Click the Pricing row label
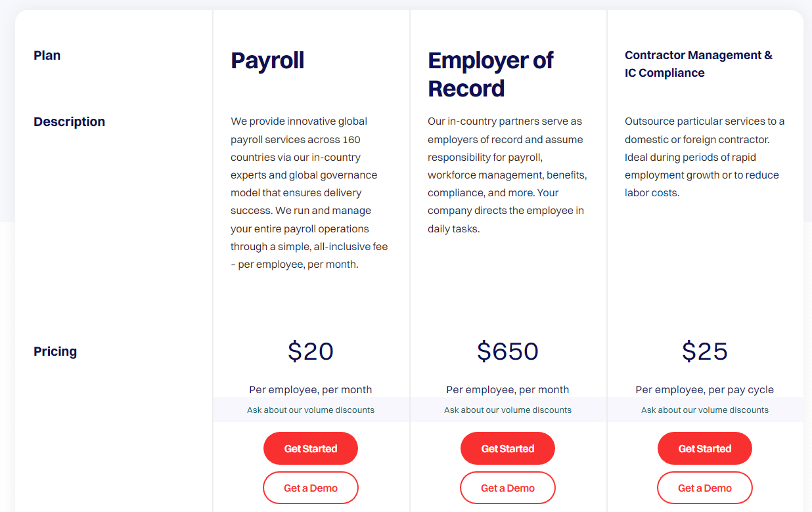 click(x=55, y=351)
